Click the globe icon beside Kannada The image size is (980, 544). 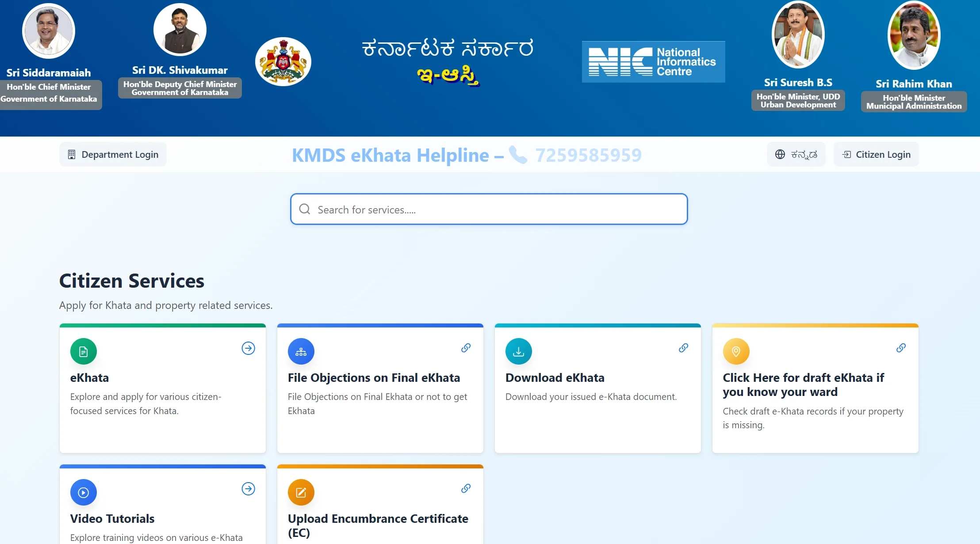click(780, 154)
